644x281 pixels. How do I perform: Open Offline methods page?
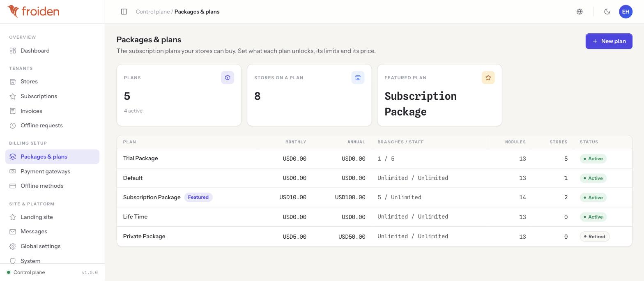52,186
